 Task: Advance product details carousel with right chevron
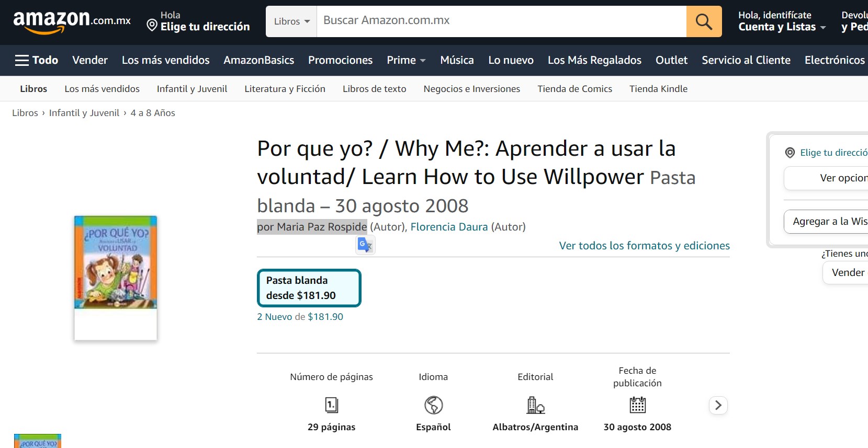coord(718,405)
